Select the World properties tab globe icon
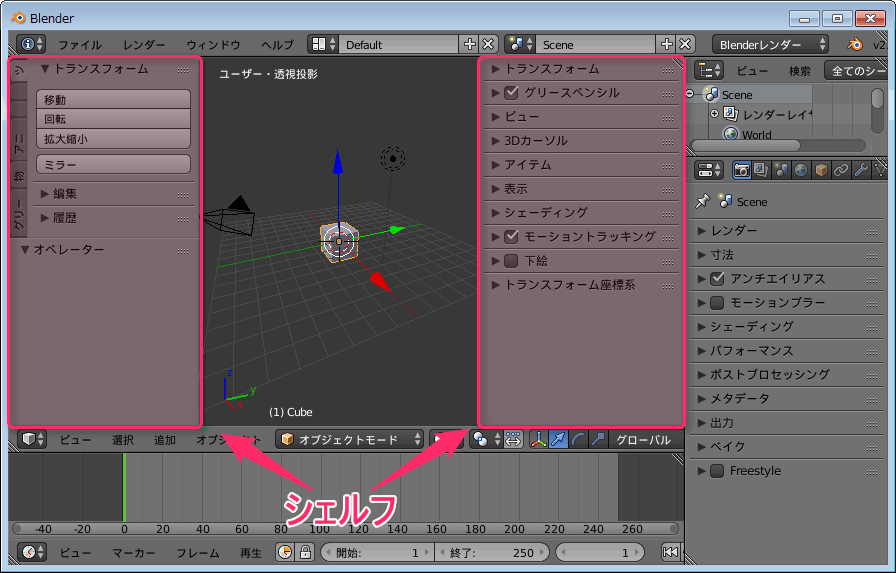This screenshot has width=896, height=573. [801, 170]
